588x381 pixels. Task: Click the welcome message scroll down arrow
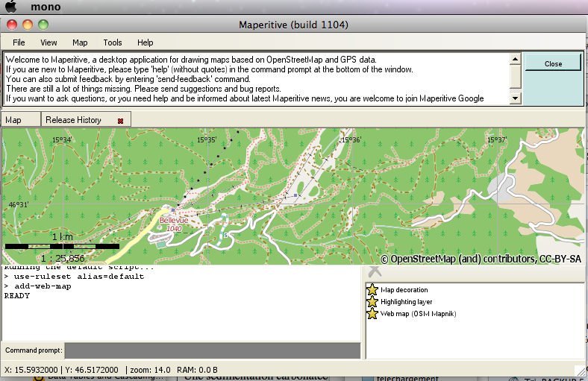[514, 98]
